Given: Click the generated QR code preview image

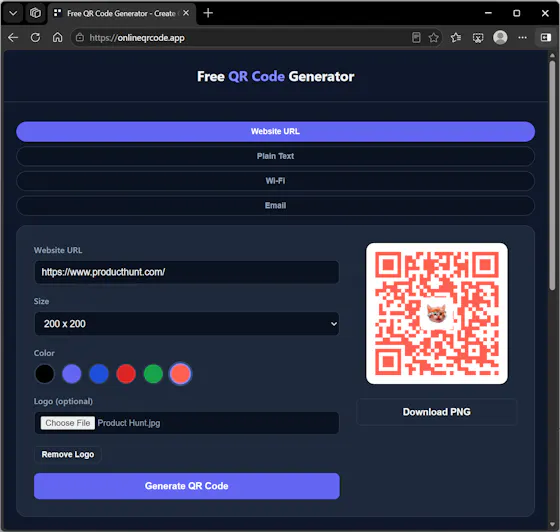Looking at the screenshot, I should (x=436, y=313).
